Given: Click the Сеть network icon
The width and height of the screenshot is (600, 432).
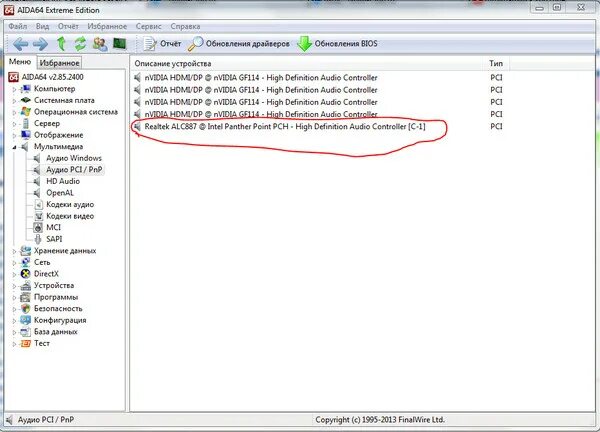Looking at the screenshot, I should coord(25,262).
